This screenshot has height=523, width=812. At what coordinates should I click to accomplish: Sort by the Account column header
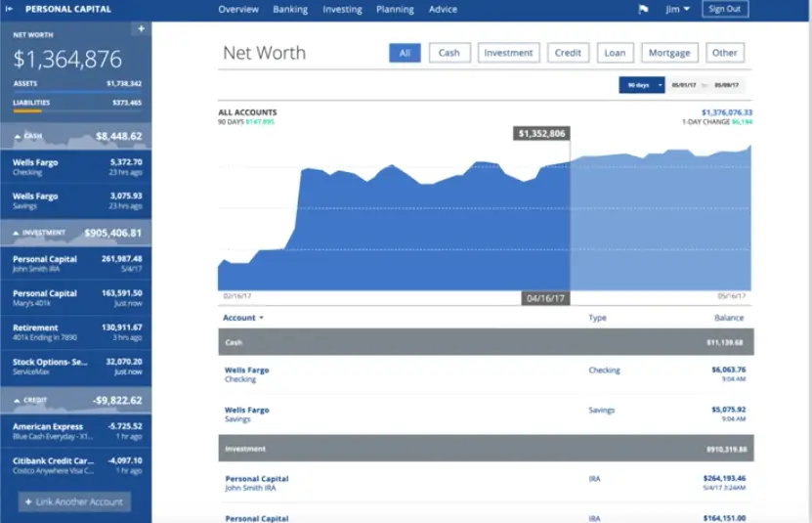tap(242, 318)
